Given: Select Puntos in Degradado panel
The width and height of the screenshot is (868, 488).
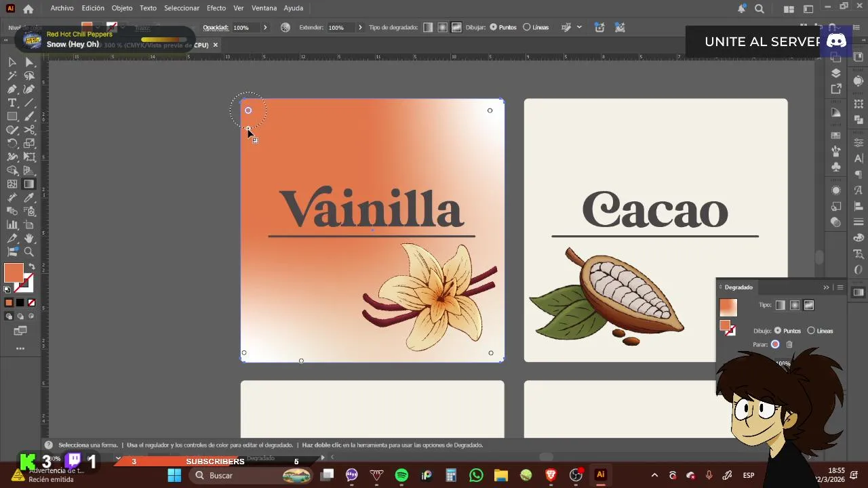Looking at the screenshot, I should click(x=787, y=331).
